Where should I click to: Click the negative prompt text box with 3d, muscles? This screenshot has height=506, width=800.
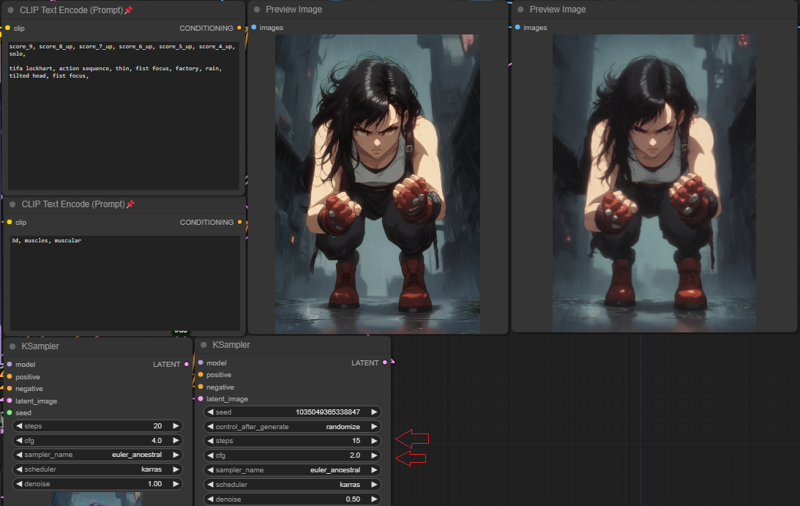tap(123, 280)
